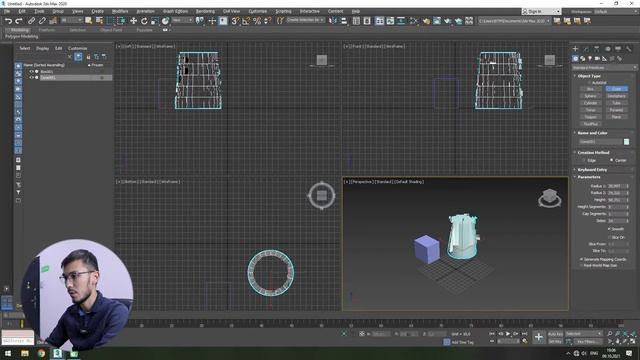The width and height of the screenshot is (640, 360).
Task: Select the Rotate tool icon
Action: tap(144, 21)
